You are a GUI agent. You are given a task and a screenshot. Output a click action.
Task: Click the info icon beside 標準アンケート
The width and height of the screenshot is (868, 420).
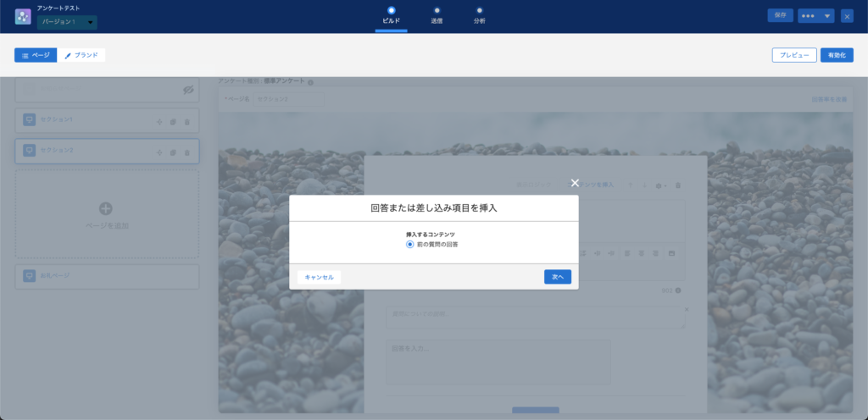click(310, 83)
